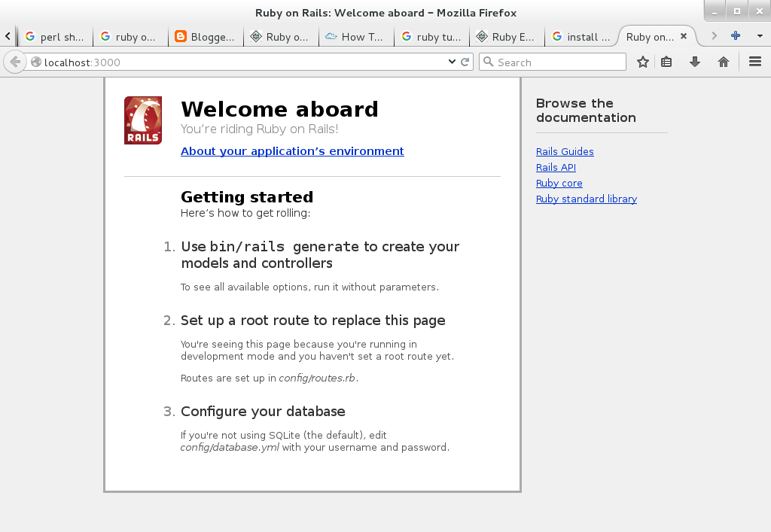771x532 pixels.
Task: Click the browser Back arrow button
Action: 15,62
